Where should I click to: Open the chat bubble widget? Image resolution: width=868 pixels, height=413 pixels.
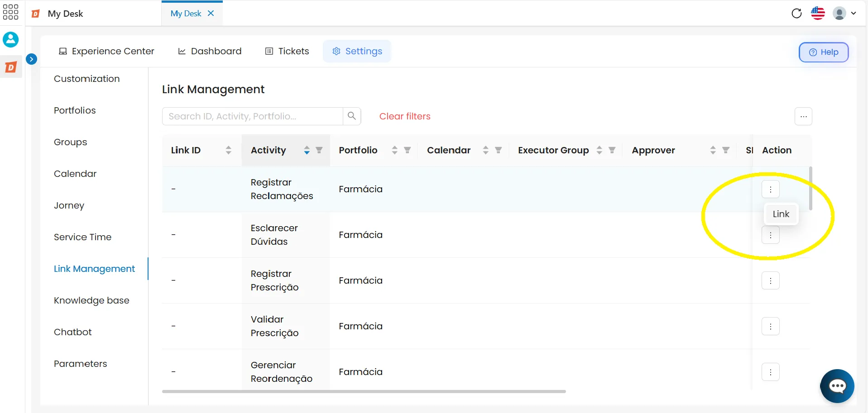point(837,386)
